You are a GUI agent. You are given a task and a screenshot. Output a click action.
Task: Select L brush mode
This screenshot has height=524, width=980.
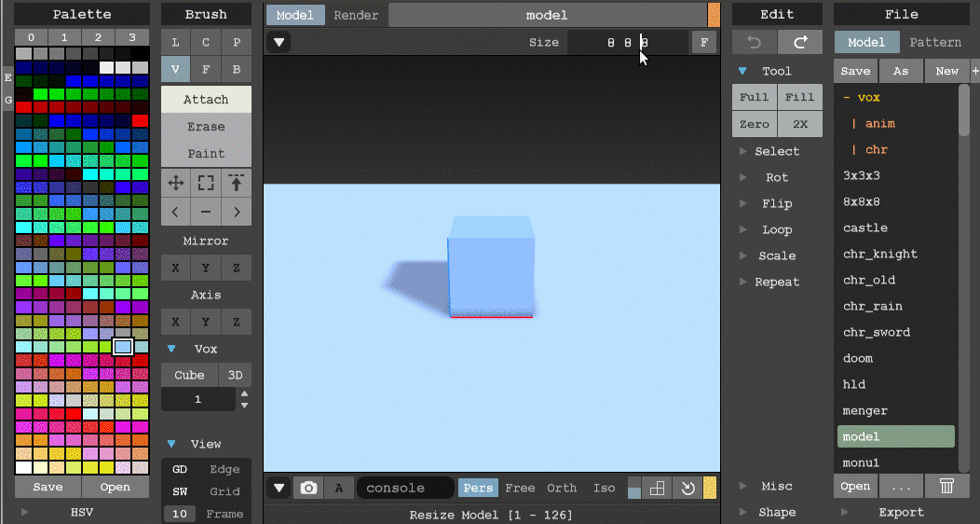pyautogui.click(x=176, y=43)
